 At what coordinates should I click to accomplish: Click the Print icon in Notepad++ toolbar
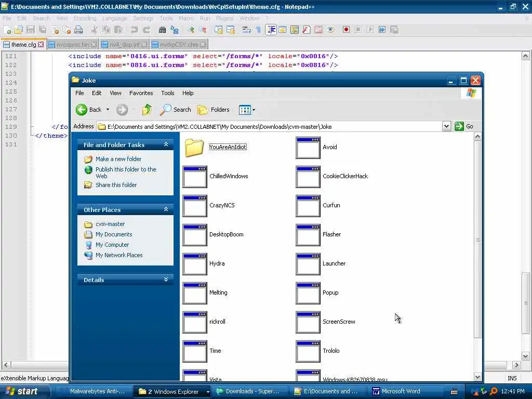[78, 30]
